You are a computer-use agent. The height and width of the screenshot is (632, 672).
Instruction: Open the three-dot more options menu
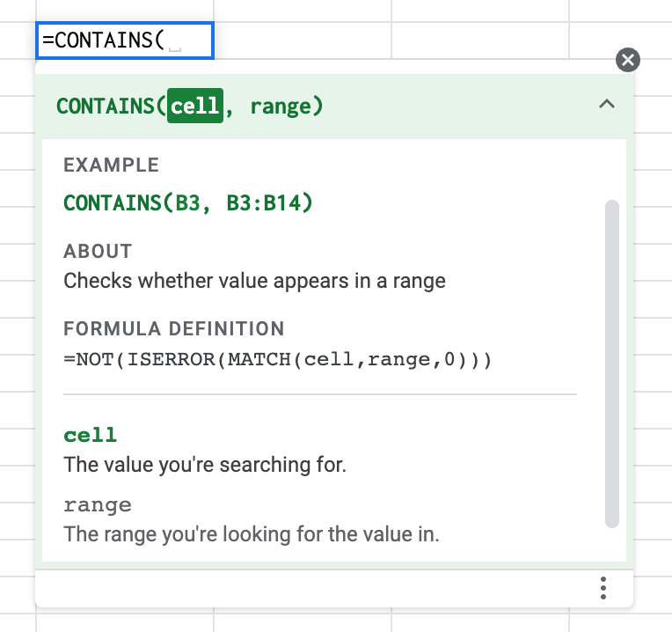click(603, 587)
